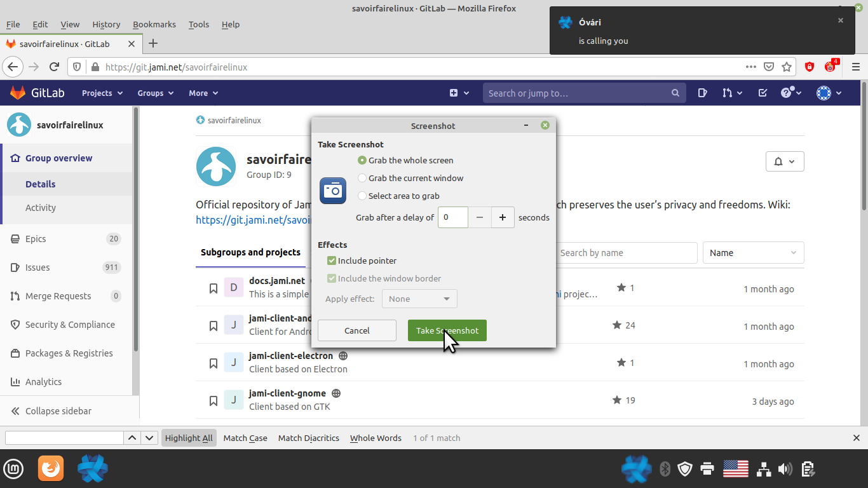
Task: Decrease delay with minus button
Action: (480, 217)
